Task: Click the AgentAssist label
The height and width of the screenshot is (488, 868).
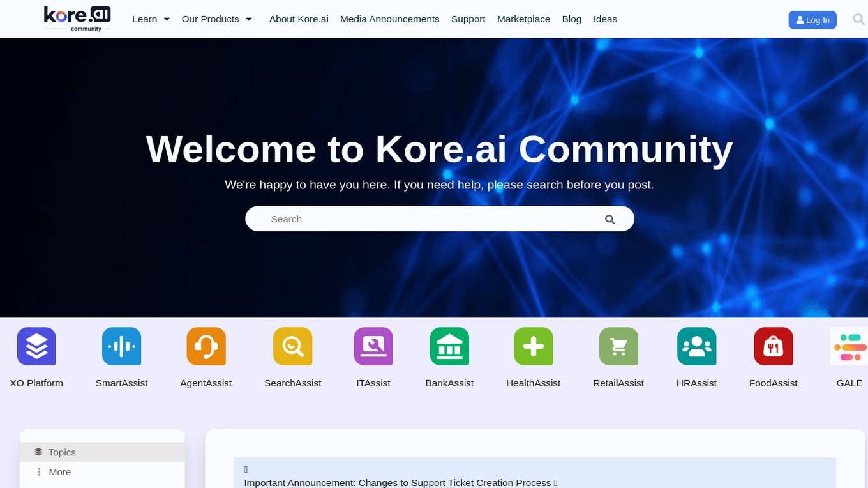Action: coord(206,383)
